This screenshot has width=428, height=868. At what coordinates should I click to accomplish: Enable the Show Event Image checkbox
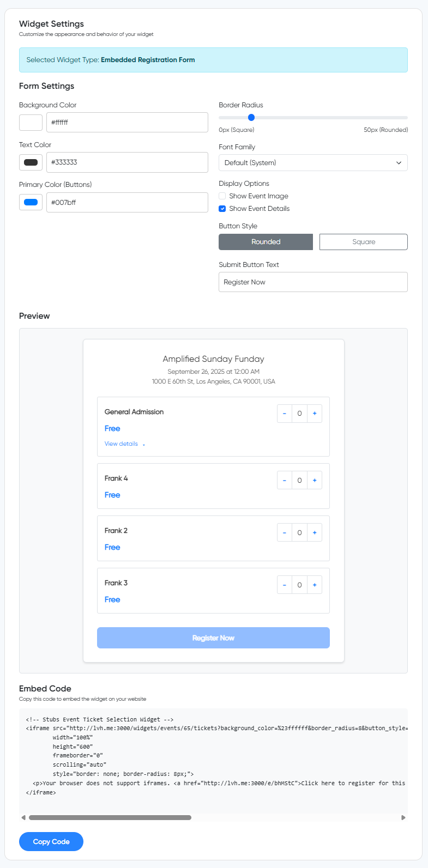[222, 196]
